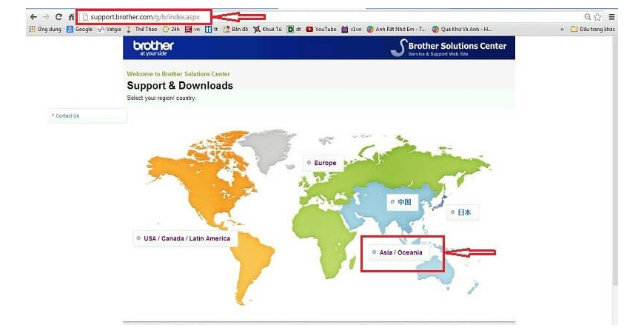Screen dimensions: 644x333
Task: Open the browser home page icon
Action: 72,17
